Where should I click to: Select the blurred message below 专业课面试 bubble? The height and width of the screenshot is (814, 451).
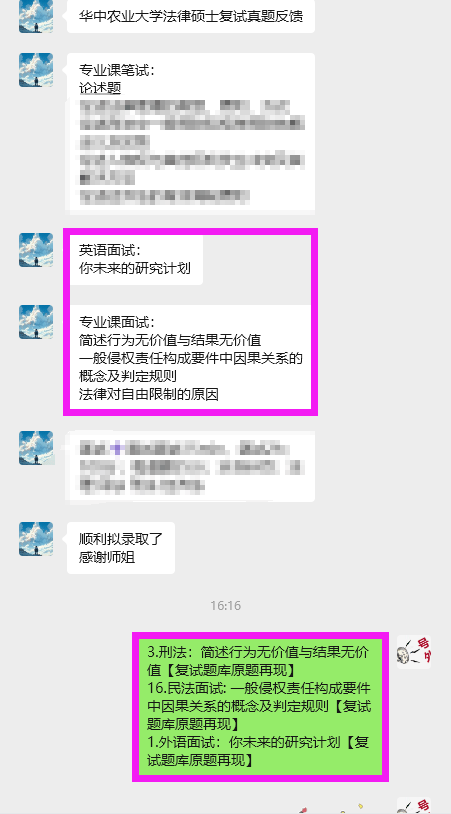point(191,466)
